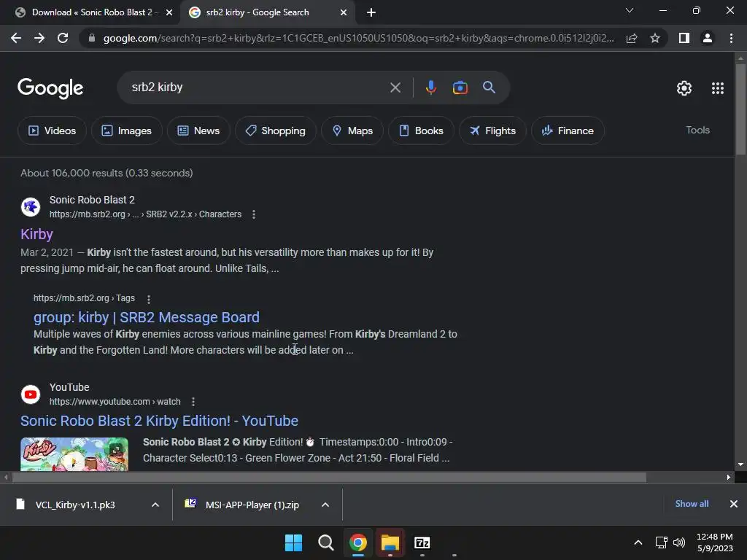This screenshot has height=560, width=747.
Task: Filter results by Maps
Action: pyautogui.click(x=352, y=131)
